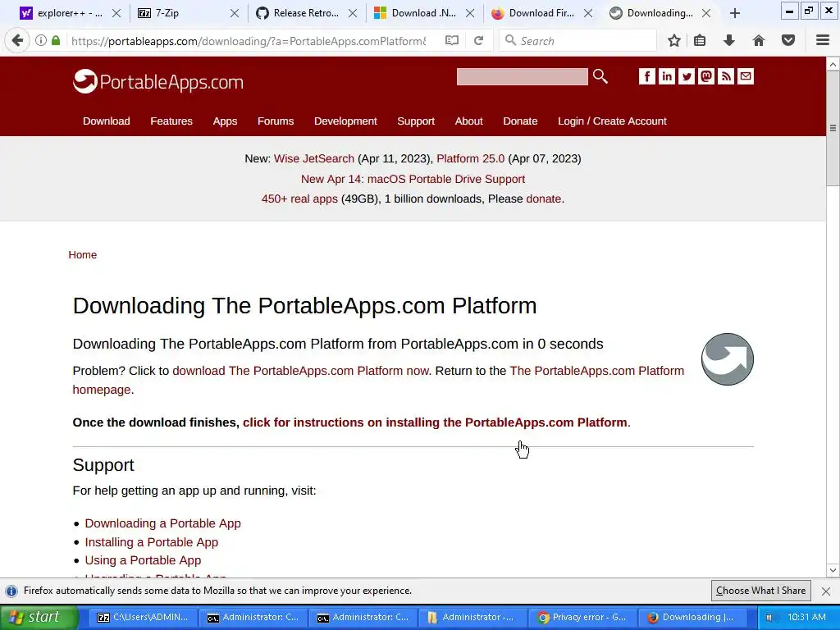The height and width of the screenshot is (630, 840).
Task: Open PortableApps Facebook page icon
Action: 646,76
